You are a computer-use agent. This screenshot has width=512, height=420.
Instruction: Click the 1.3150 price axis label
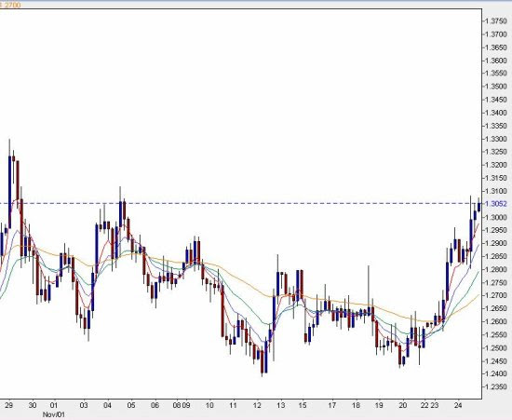tap(496, 178)
